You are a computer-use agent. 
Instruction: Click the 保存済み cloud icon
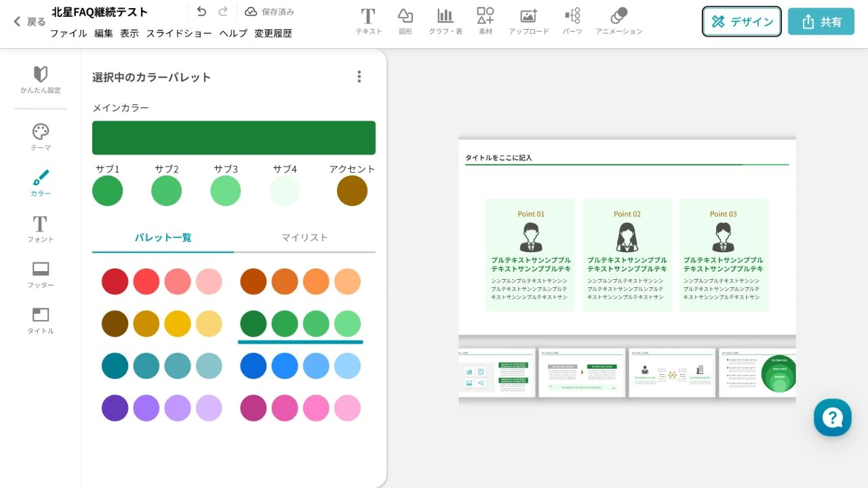(251, 12)
